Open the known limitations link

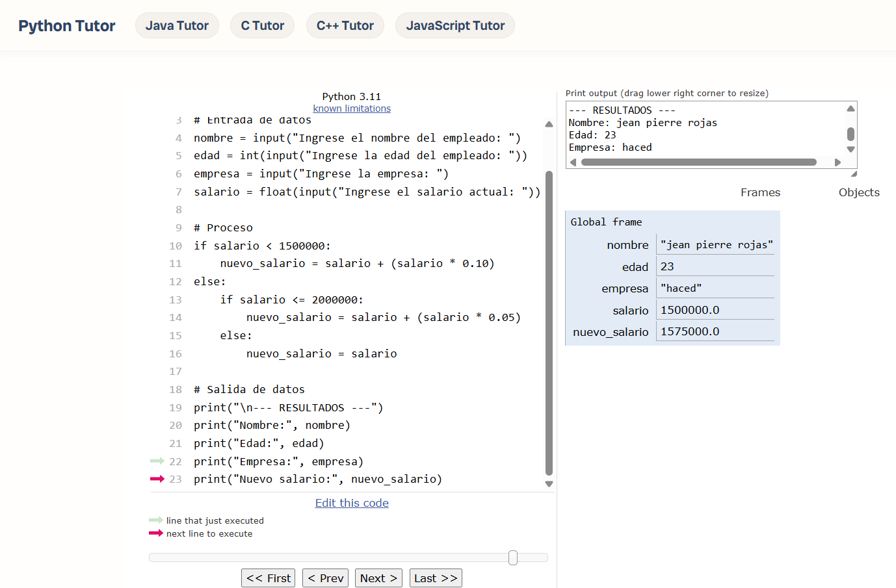(x=352, y=109)
